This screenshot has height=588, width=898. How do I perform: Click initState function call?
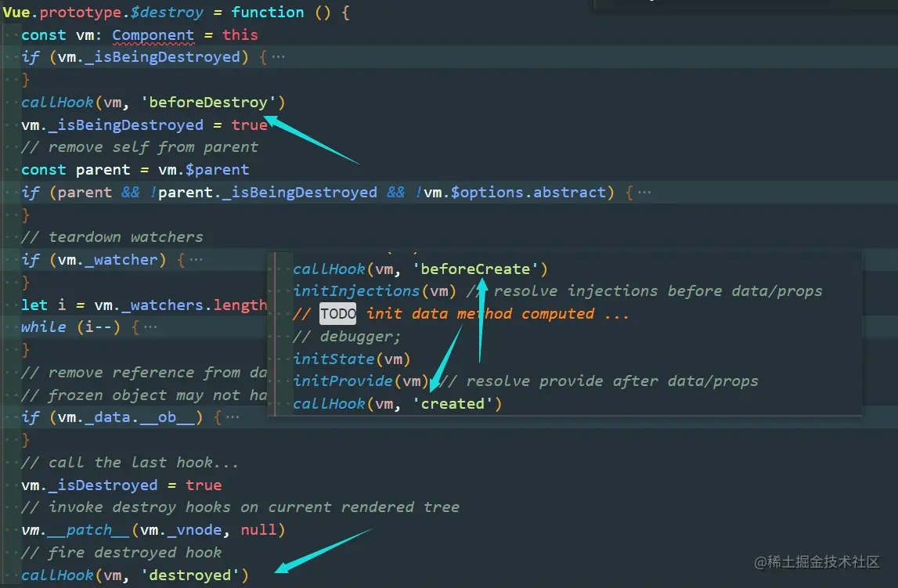(334, 359)
